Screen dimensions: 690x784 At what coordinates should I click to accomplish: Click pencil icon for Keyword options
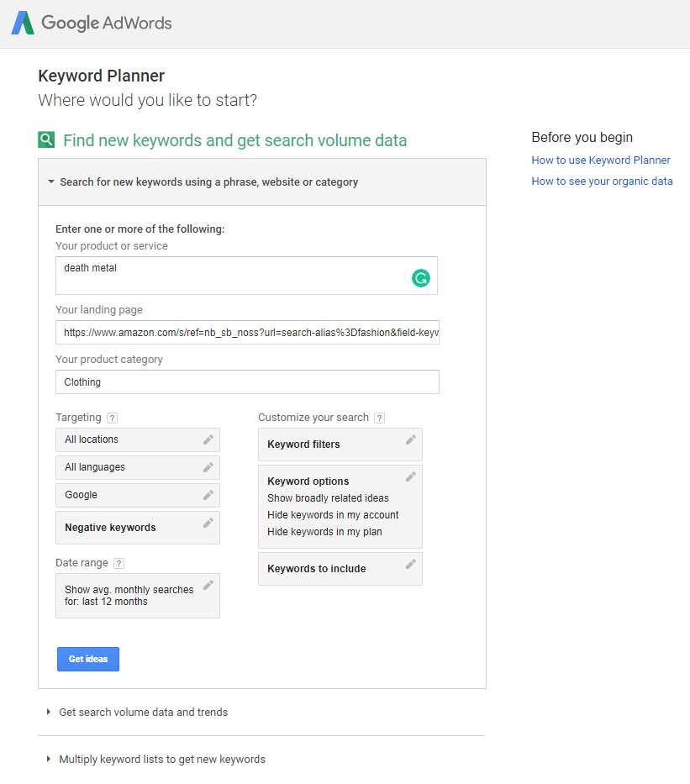pyautogui.click(x=410, y=477)
